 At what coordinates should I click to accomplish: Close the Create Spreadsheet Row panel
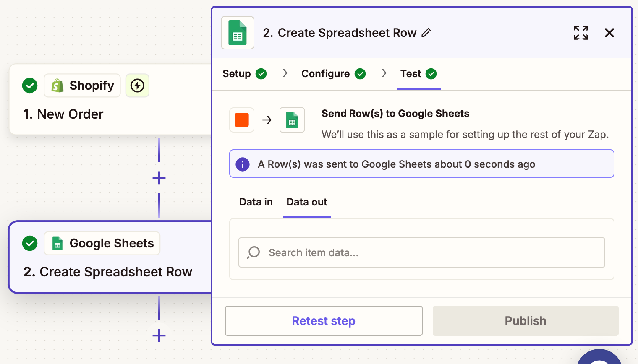tap(609, 33)
